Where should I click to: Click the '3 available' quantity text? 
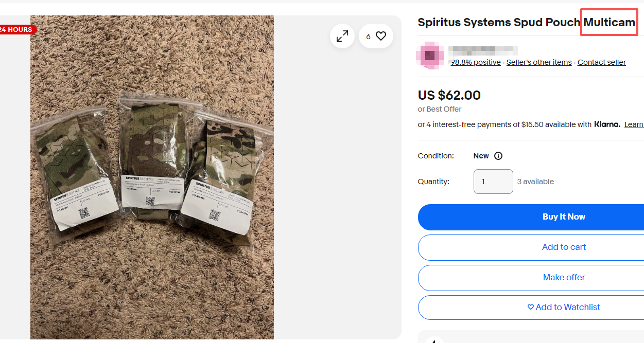535,182
